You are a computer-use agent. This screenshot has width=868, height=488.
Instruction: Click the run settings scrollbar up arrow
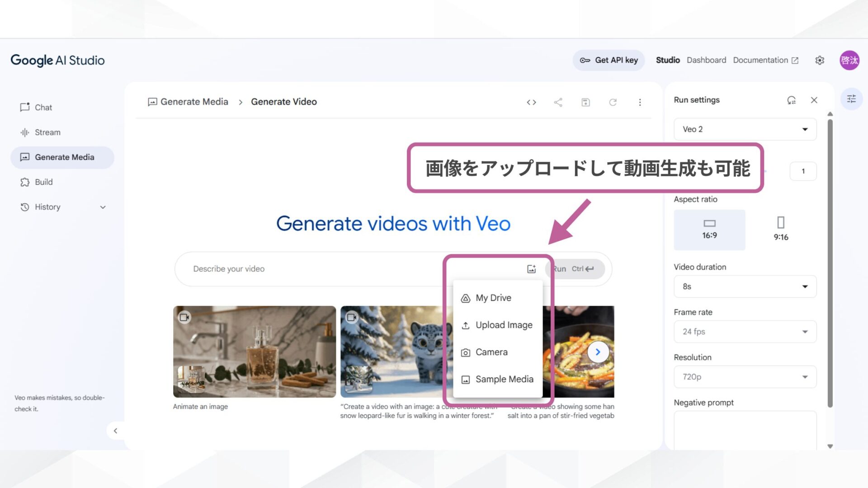coord(830,114)
